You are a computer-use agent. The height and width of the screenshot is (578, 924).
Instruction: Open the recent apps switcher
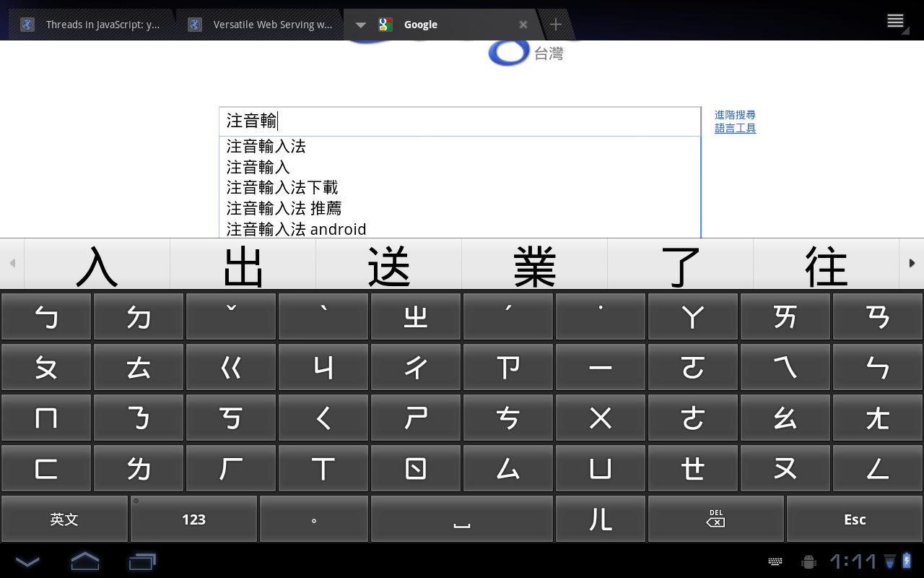pyautogui.click(x=141, y=561)
